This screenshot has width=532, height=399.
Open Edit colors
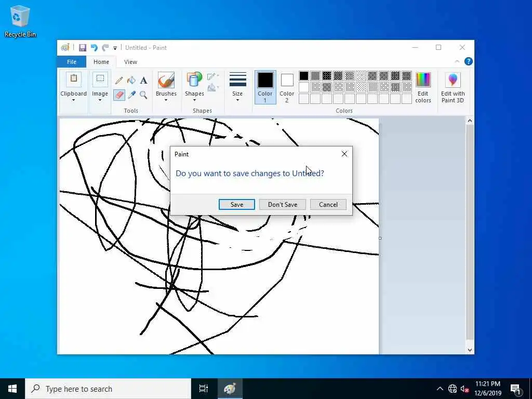point(423,87)
